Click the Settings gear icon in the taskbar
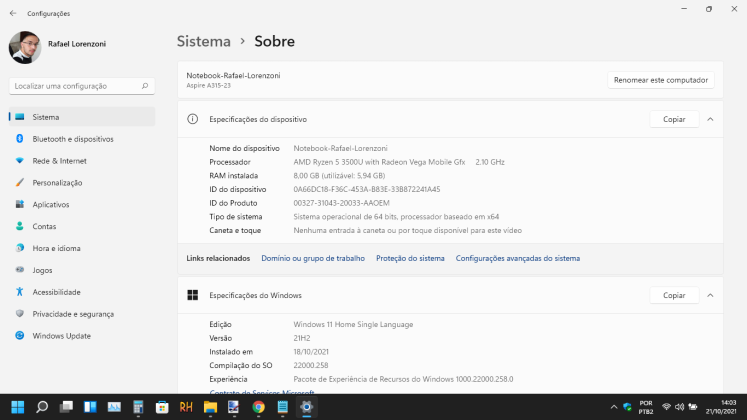Viewport: 747px width, 420px height. 306,407
